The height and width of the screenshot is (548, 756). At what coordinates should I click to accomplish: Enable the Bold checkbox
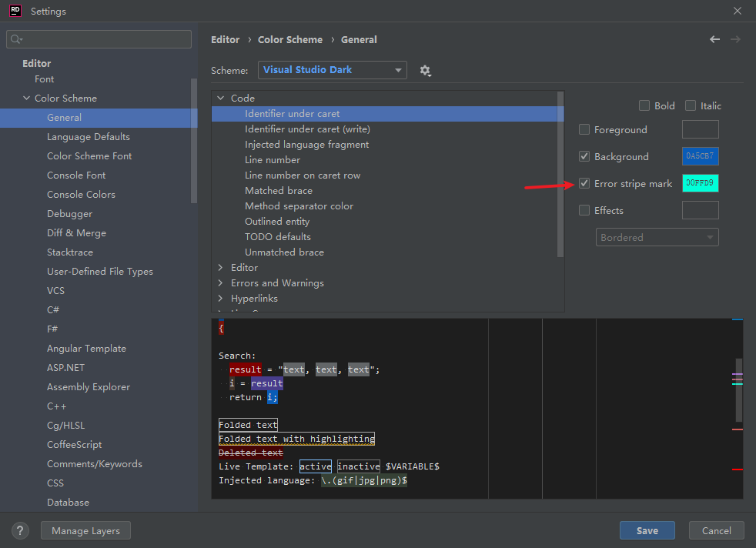pos(644,105)
